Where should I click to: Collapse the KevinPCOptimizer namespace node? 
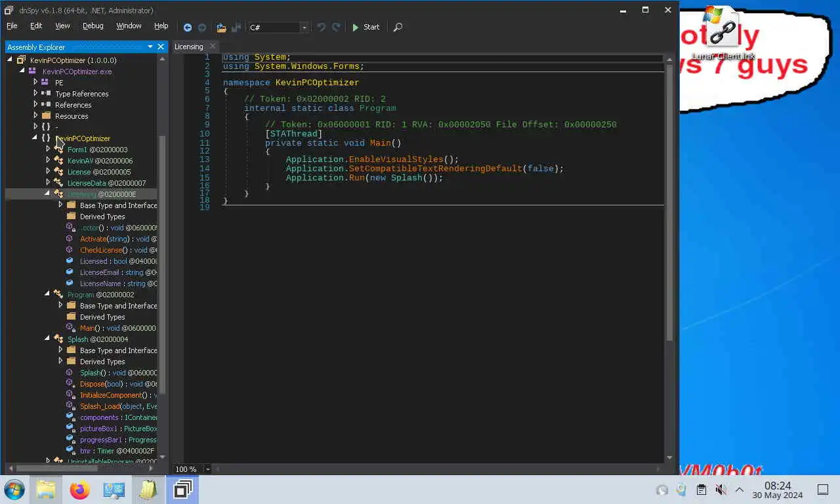(35, 138)
